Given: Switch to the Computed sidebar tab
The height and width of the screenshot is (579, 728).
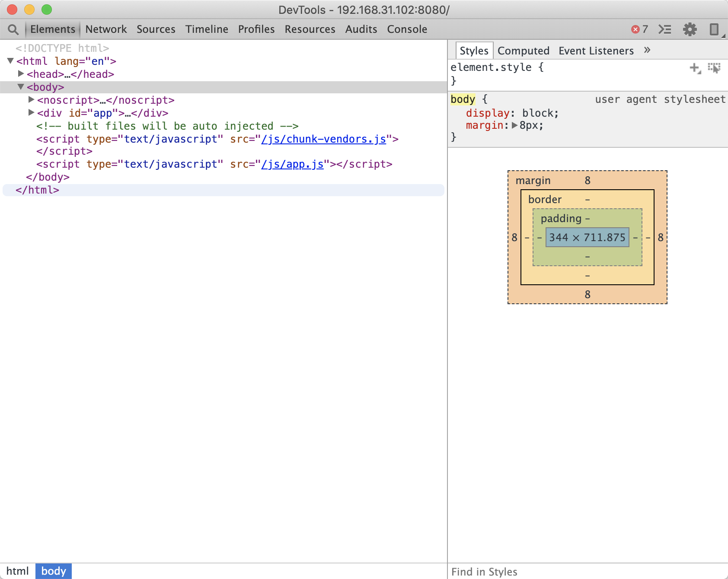Looking at the screenshot, I should click(x=524, y=51).
